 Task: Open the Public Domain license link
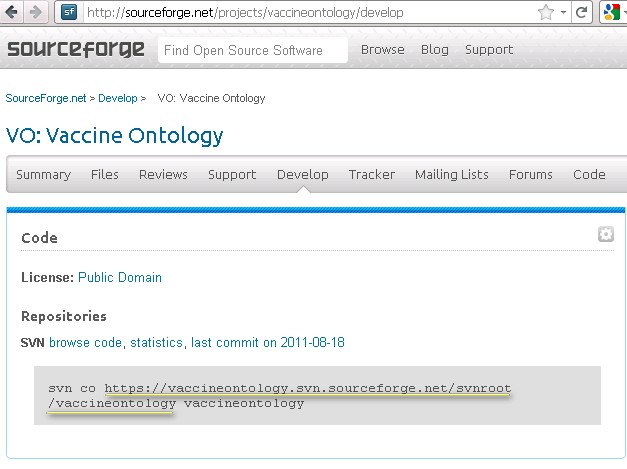120,277
